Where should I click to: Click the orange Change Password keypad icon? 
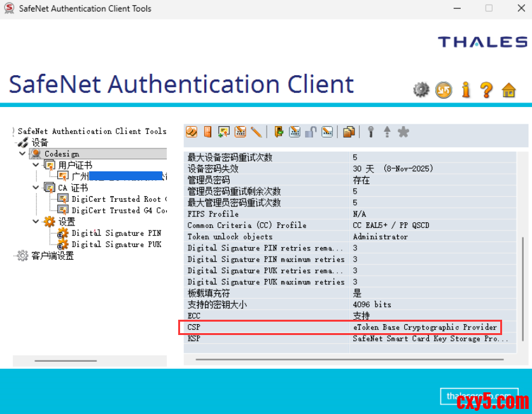[x=240, y=132]
